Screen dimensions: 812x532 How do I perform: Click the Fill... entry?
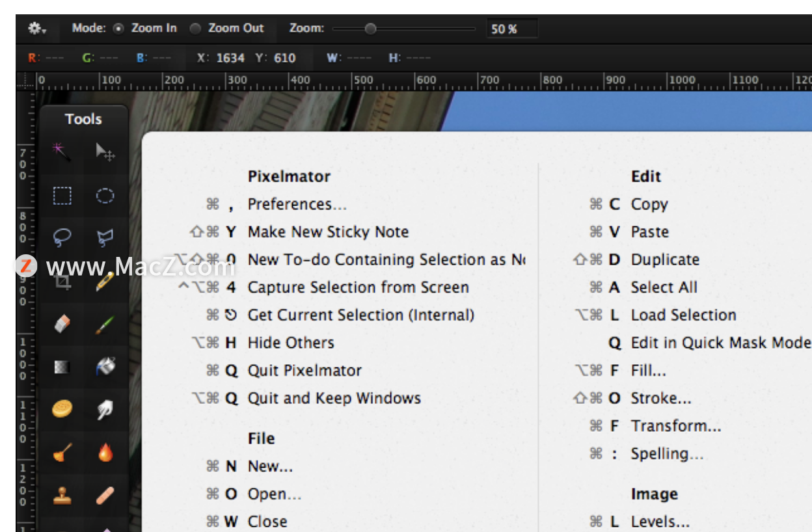point(649,371)
